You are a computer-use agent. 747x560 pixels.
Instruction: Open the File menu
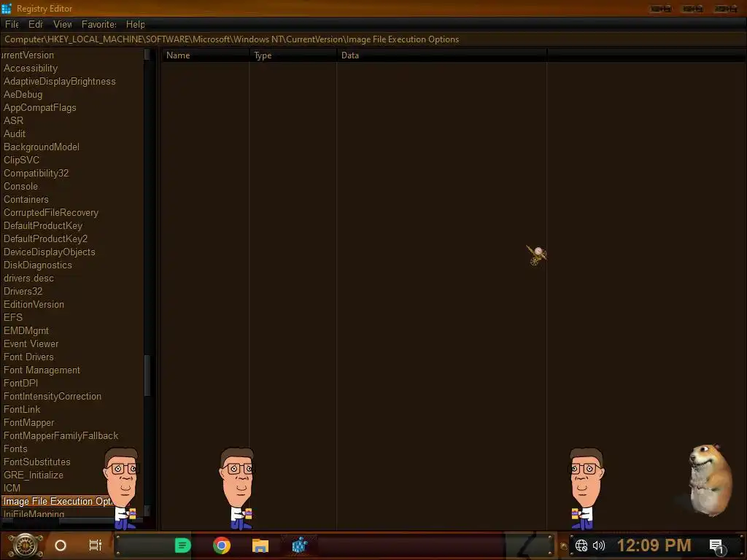pos(12,24)
